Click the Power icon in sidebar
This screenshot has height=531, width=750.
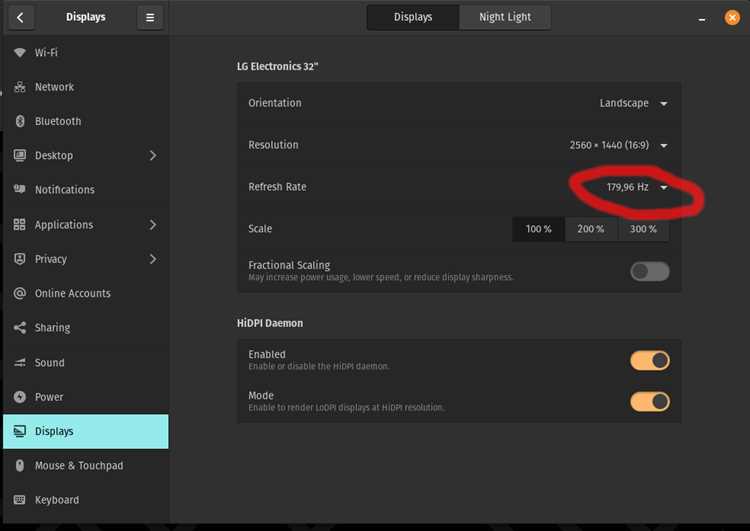[x=20, y=397]
